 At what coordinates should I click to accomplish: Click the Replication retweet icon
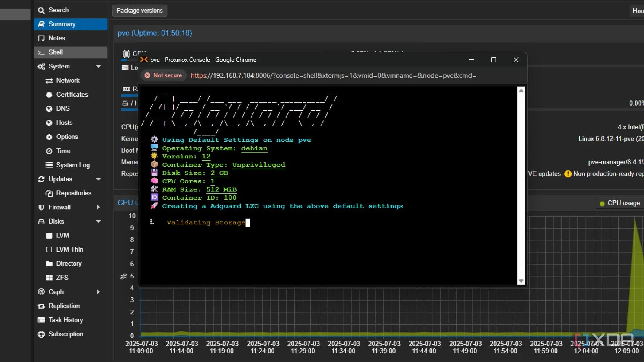(x=41, y=306)
